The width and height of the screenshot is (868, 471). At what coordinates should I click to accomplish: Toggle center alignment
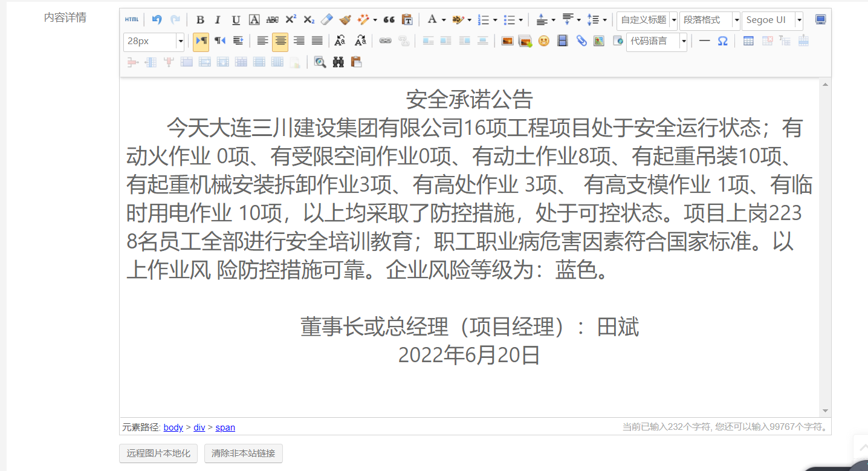[x=280, y=41]
